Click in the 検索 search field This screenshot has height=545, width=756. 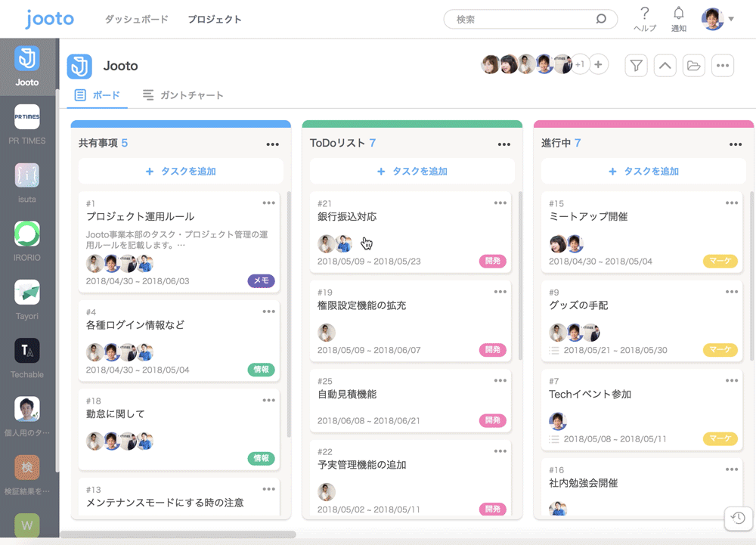[x=522, y=20]
